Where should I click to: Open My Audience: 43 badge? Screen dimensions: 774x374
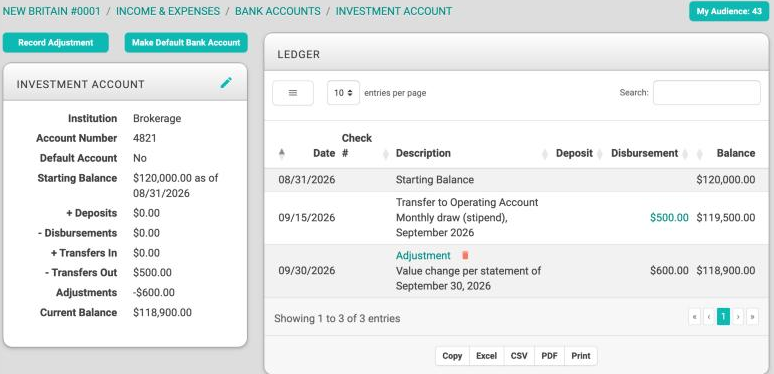pyautogui.click(x=729, y=11)
